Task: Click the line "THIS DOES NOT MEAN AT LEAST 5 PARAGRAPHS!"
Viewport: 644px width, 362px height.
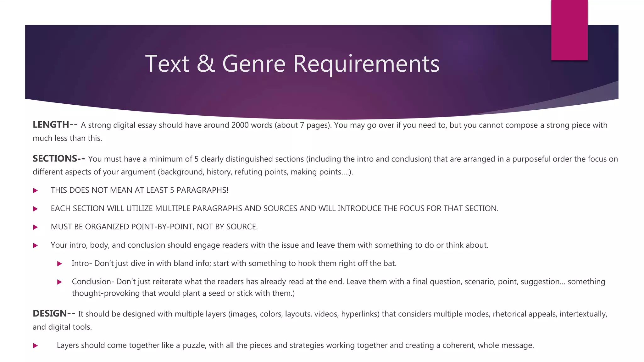Action: [x=140, y=190]
